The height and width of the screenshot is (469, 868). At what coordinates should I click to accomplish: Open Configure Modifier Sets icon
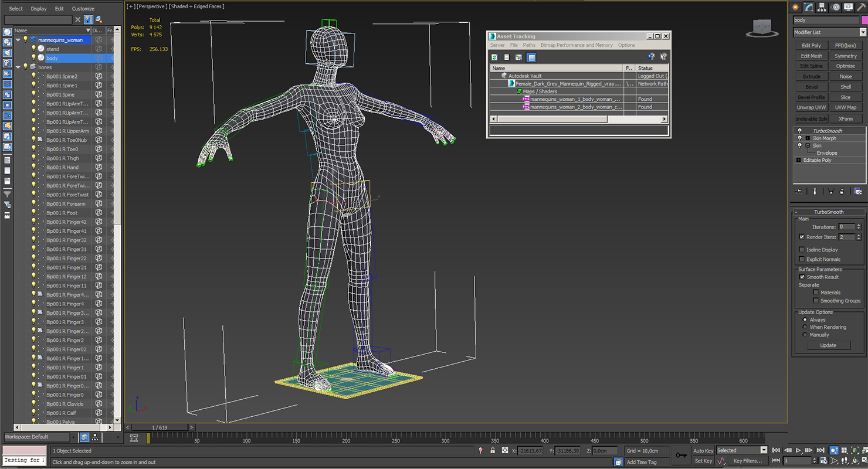coord(858,191)
